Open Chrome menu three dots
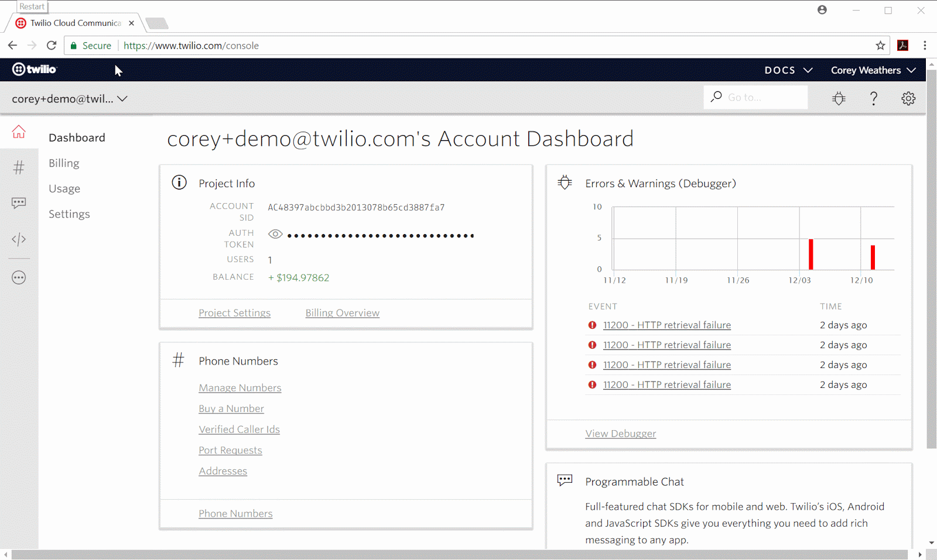The width and height of the screenshot is (937, 560). coord(925,46)
